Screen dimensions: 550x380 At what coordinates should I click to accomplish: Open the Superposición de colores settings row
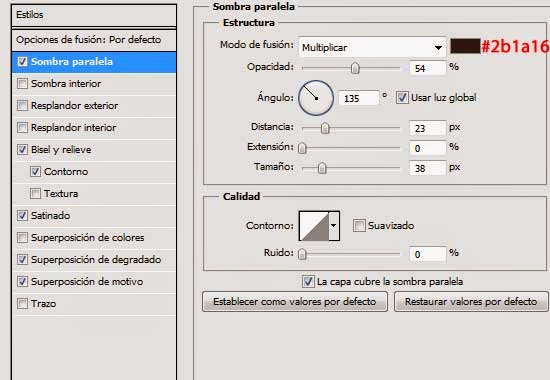[x=94, y=238]
